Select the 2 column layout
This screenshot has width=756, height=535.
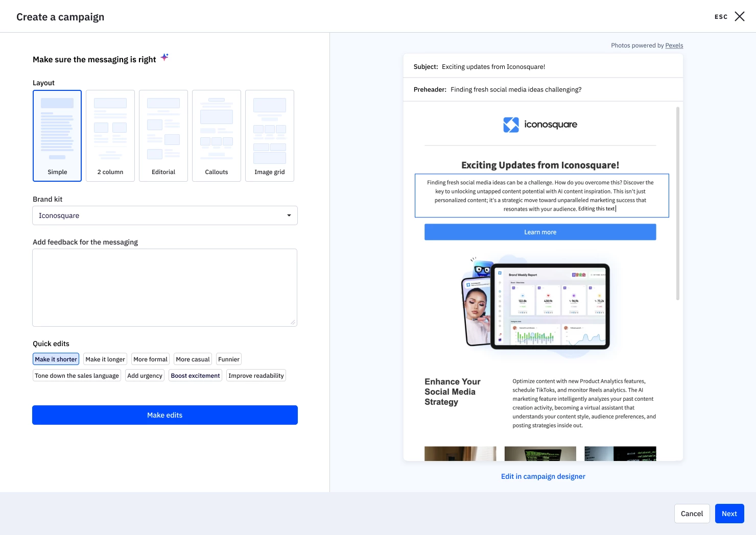click(x=110, y=136)
